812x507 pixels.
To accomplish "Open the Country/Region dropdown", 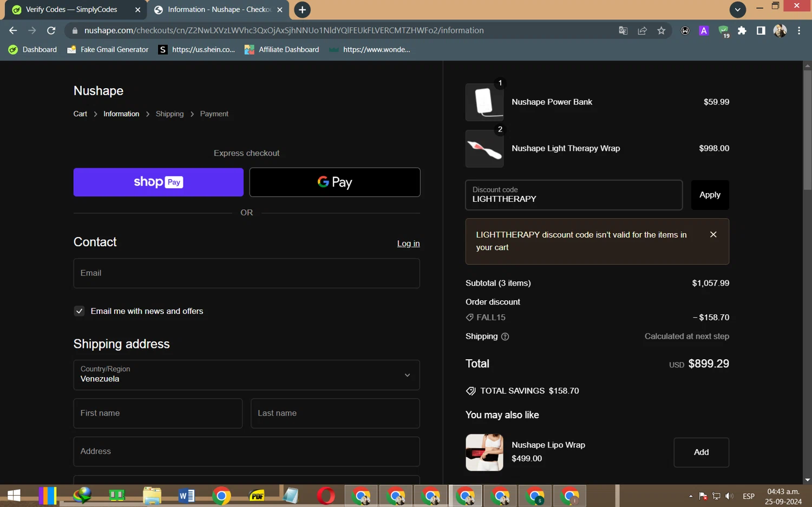I will point(247,375).
